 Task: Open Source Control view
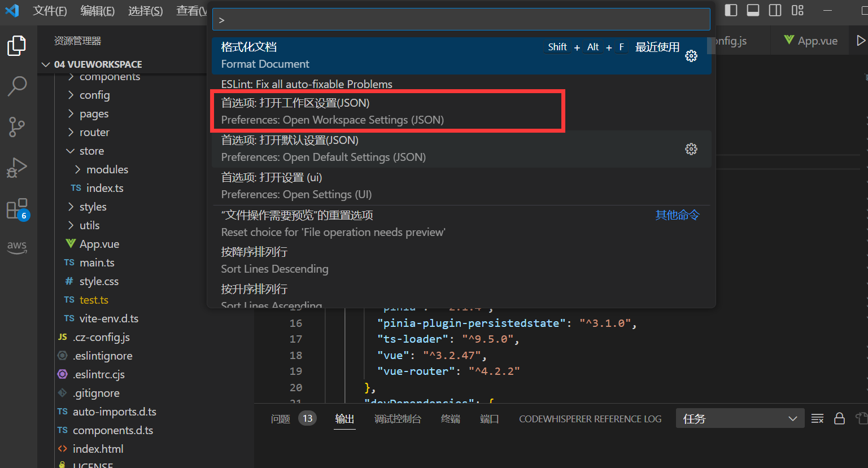pyautogui.click(x=17, y=127)
